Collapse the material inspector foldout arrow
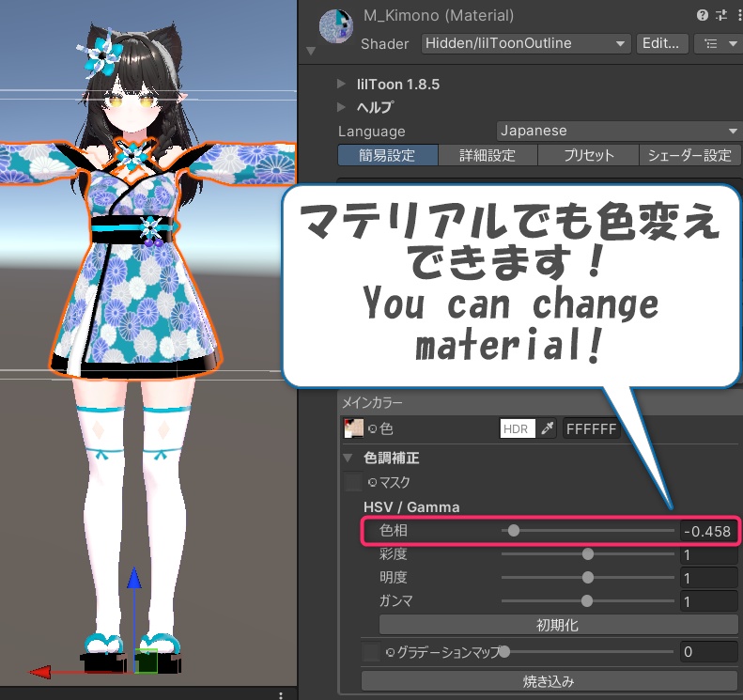This screenshot has width=743, height=700. coord(311,51)
